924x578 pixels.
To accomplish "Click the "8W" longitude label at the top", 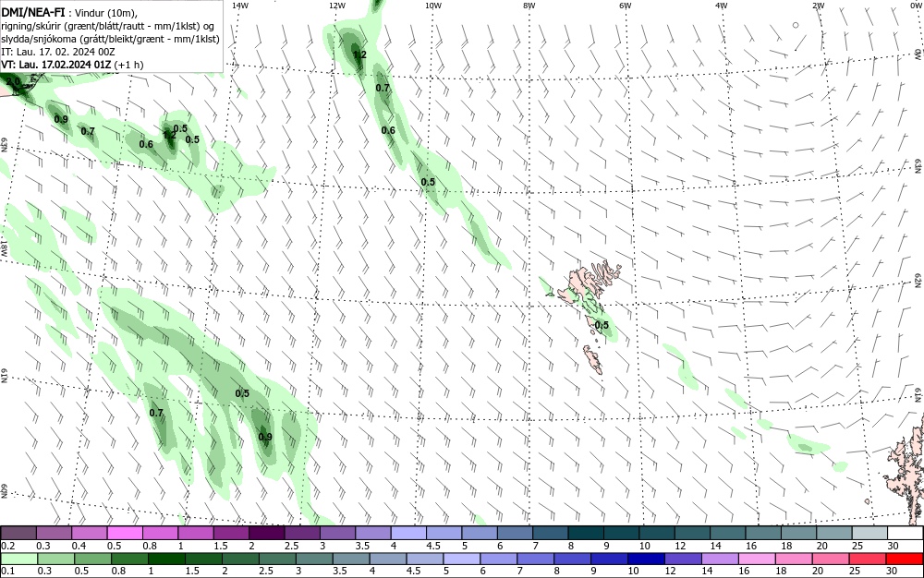I will [529, 6].
